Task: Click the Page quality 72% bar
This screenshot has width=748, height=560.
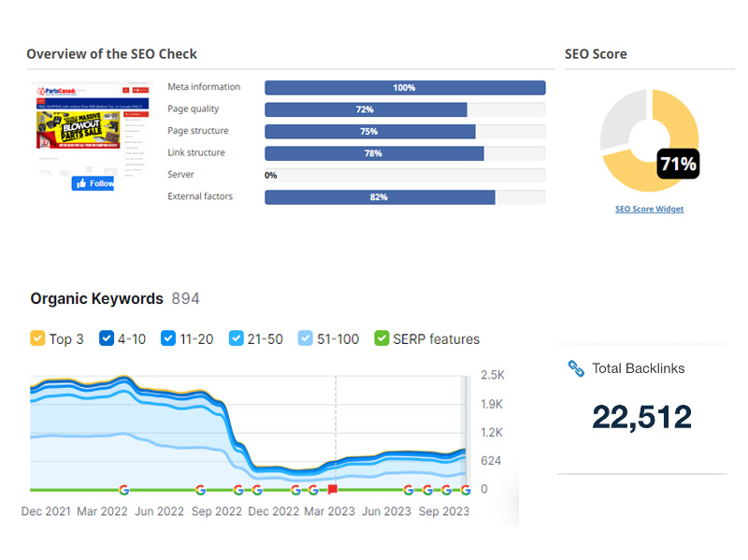Action: tap(366, 109)
